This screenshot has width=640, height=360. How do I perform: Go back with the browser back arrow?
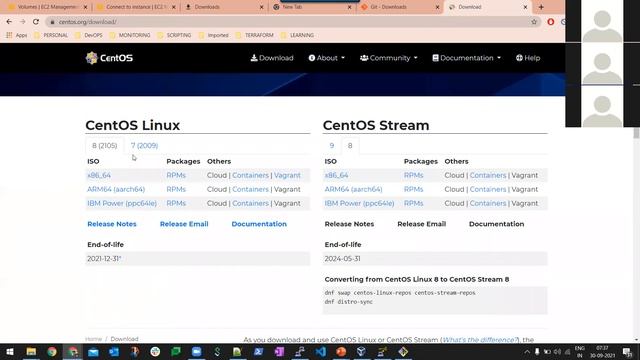click(9, 22)
